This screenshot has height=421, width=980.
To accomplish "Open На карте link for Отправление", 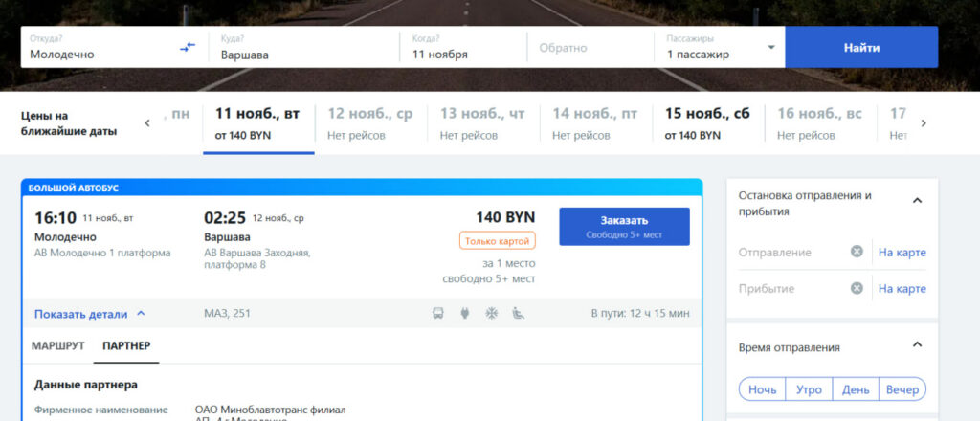I will (902, 252).
